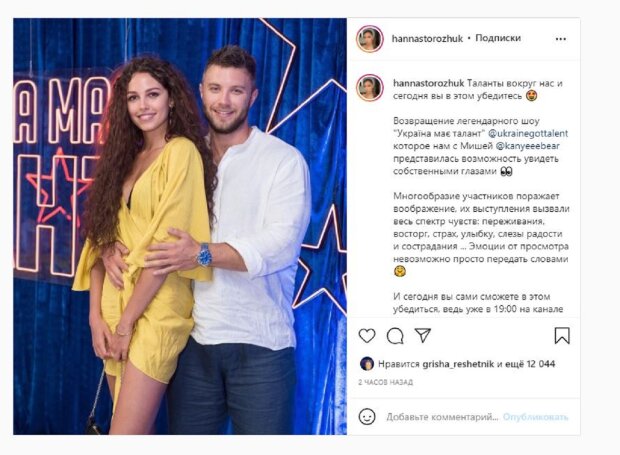Image resolution: width=620 pixels, height=455 pixels.
Task: Share post via paper plane icon
Action: click(x=422, y=335)
